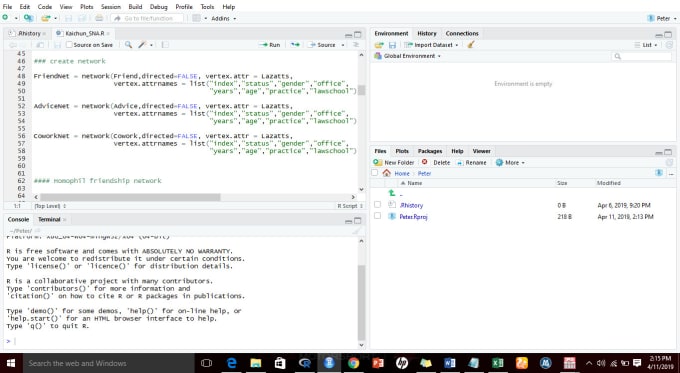The height and width of the screenshot is (373, 680).
Task: Open Task View on the taskbar
Action: pos(206,363)
